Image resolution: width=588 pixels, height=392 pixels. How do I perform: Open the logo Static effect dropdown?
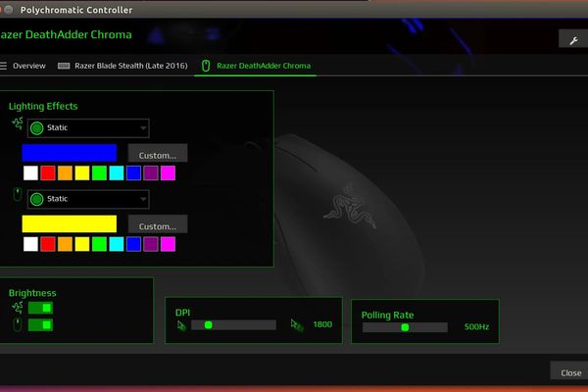pyautogui.click(x=88, y=128)
